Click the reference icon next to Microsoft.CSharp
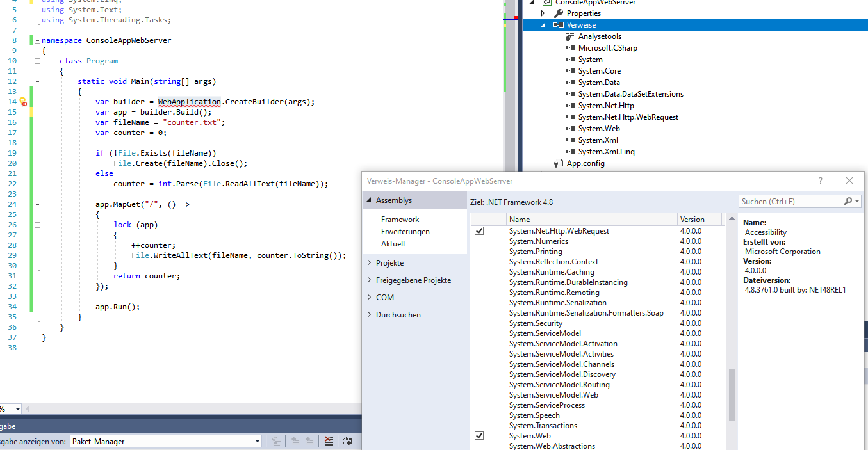The width and height of the screenshot is (868, 450). tap(569, 48)
